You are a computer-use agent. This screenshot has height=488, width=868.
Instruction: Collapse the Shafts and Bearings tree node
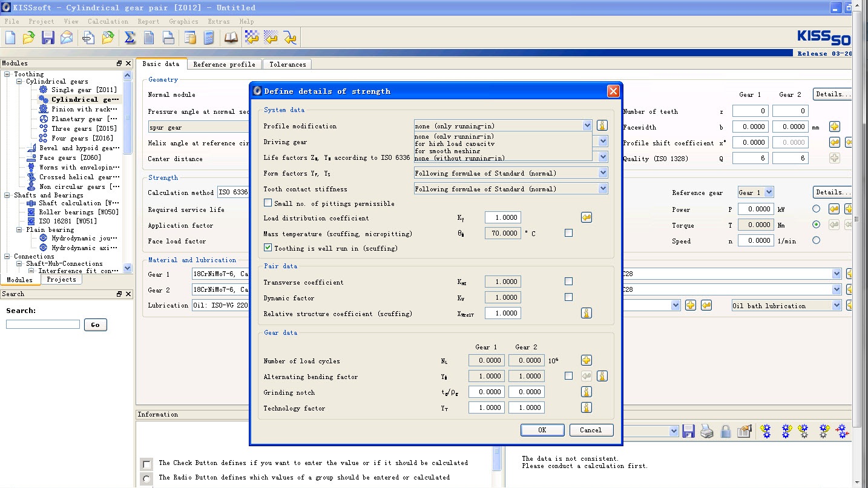(x=7, y=195)
